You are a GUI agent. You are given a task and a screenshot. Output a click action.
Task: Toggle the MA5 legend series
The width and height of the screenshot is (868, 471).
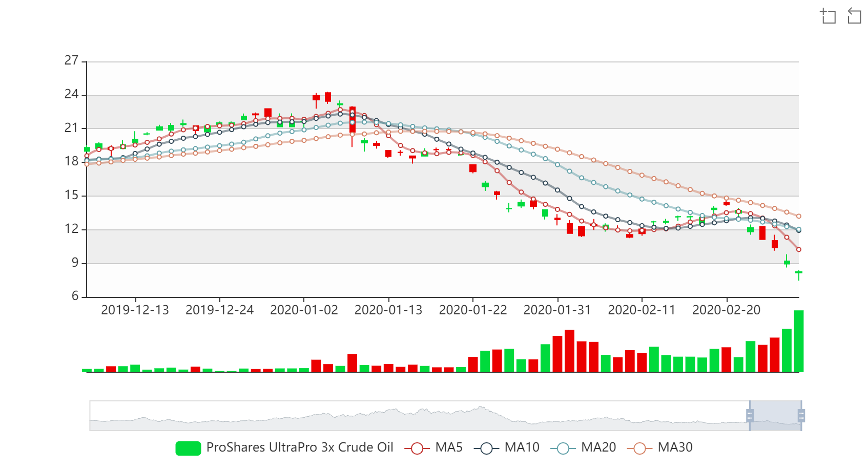[433, 447]
